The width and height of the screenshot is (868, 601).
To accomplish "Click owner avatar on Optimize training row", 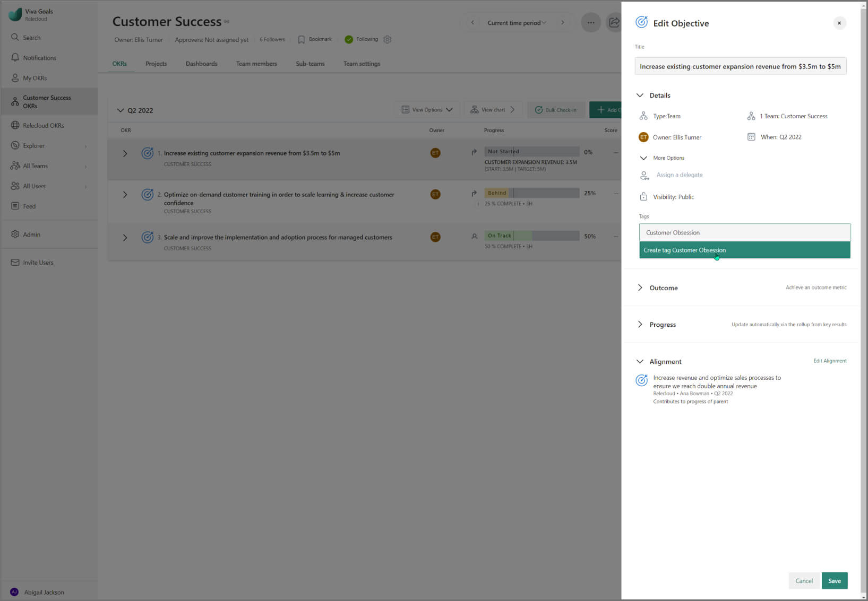I will 435,194.
